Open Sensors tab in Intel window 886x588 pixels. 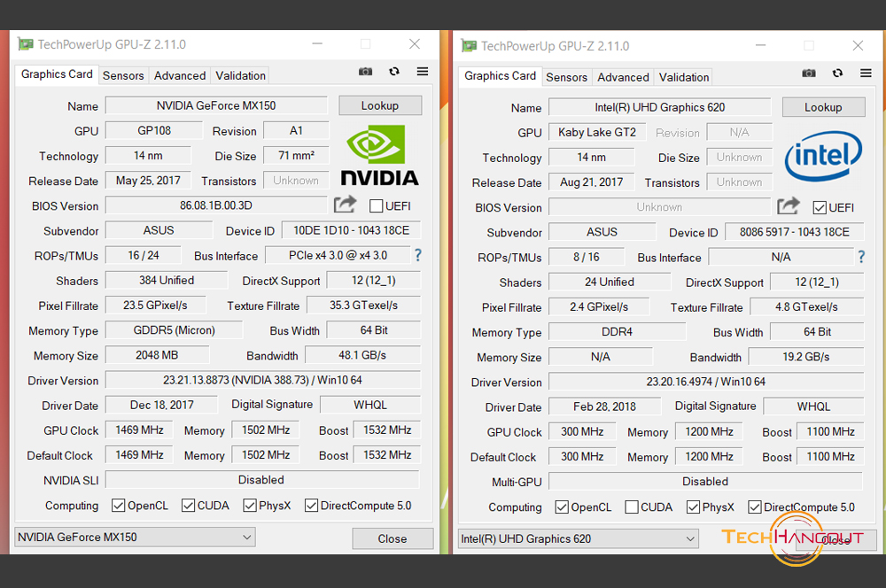pyautogui.click(x=567, y=77)
